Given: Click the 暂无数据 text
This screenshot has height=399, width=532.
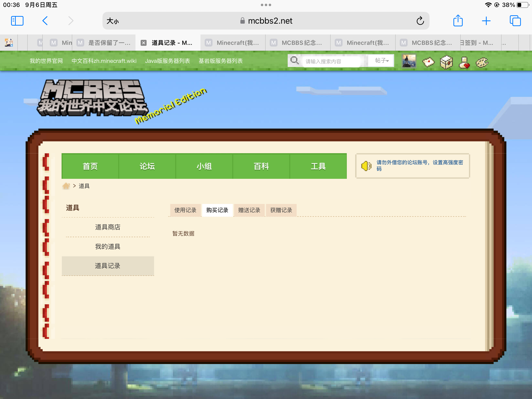Looking at the screenshot, I should tap(183, 233).
